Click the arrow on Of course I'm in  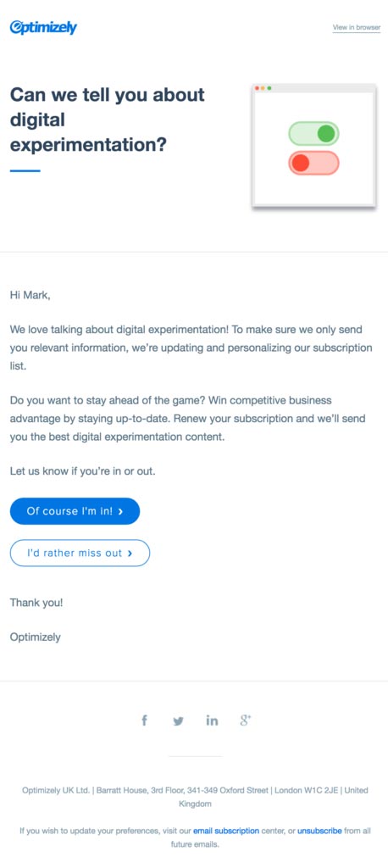tap(120, 511)
